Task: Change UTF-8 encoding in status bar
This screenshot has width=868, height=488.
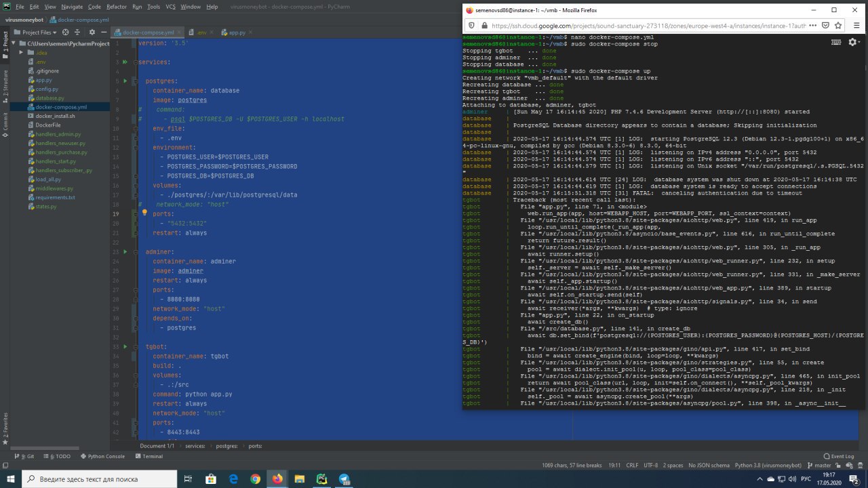Action: pyautogui.click(x=650, y=466)
